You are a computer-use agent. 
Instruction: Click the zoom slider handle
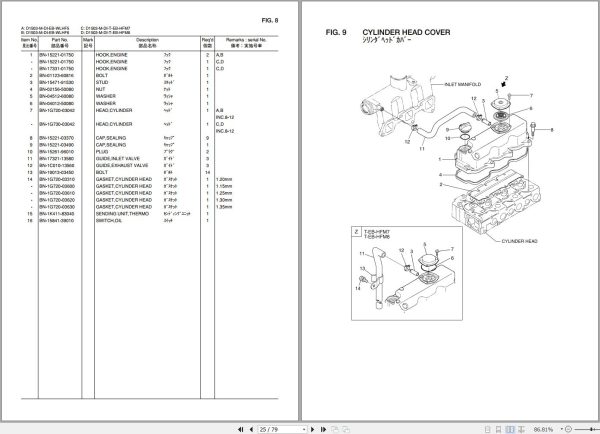591,429
